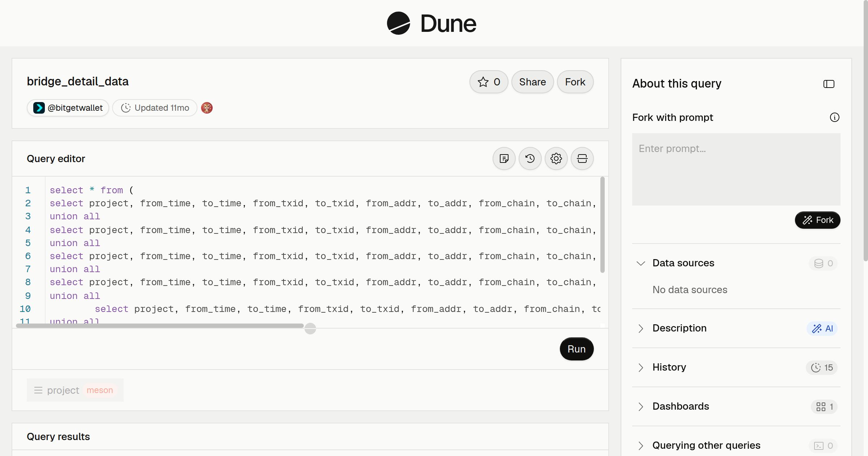Click the Data sources count badge
868x456 pixels.
click(823, 263)
